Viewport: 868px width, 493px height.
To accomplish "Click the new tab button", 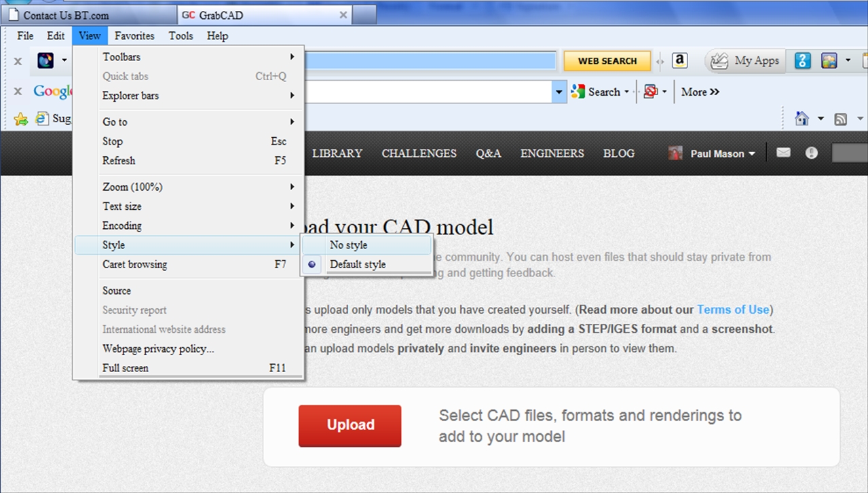I will click(x=364, y=15).
